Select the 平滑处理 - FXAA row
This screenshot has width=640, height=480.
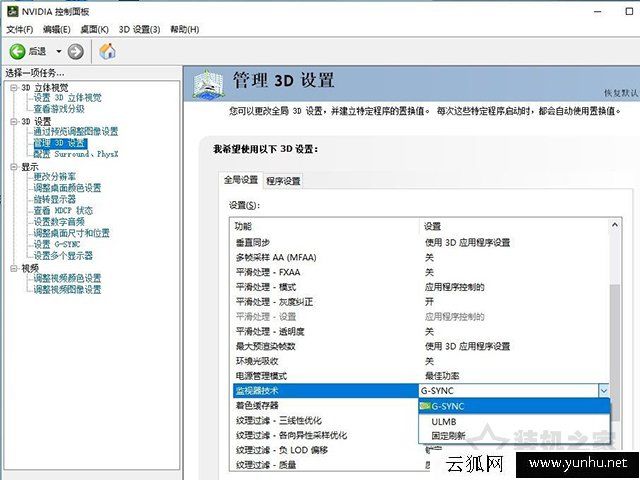(x=420, y=272)
